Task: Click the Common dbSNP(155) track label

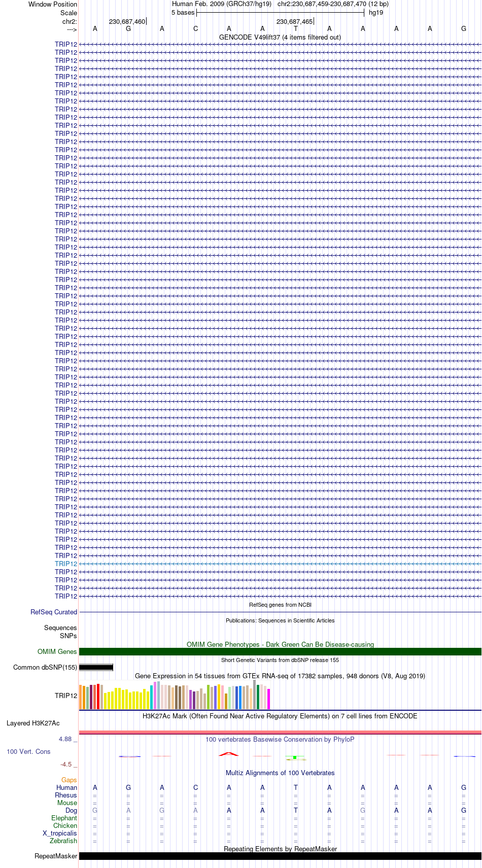Action: [45, 667]
